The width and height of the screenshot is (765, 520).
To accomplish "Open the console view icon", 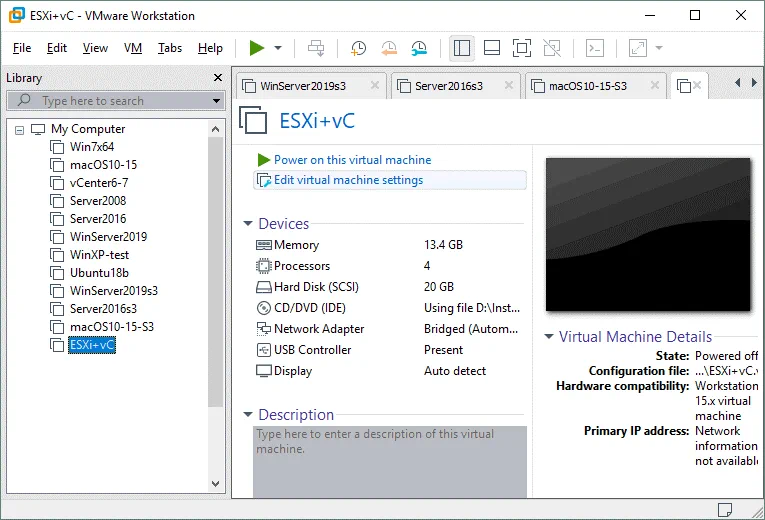I will click(x=594, y=48).
